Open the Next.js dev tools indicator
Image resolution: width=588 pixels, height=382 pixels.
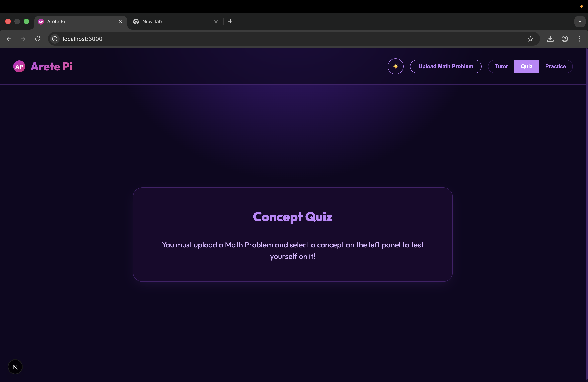pyautogui.click(x=15, y=367)
